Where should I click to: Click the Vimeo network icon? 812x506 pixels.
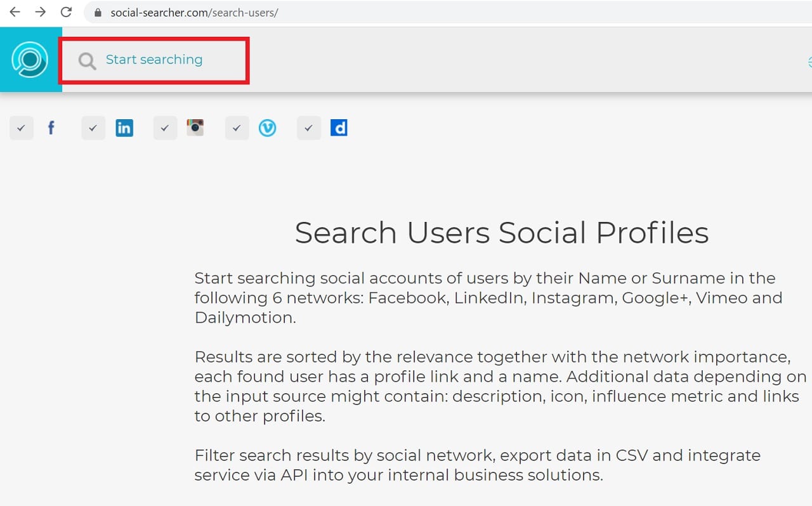tap(267, 128)
